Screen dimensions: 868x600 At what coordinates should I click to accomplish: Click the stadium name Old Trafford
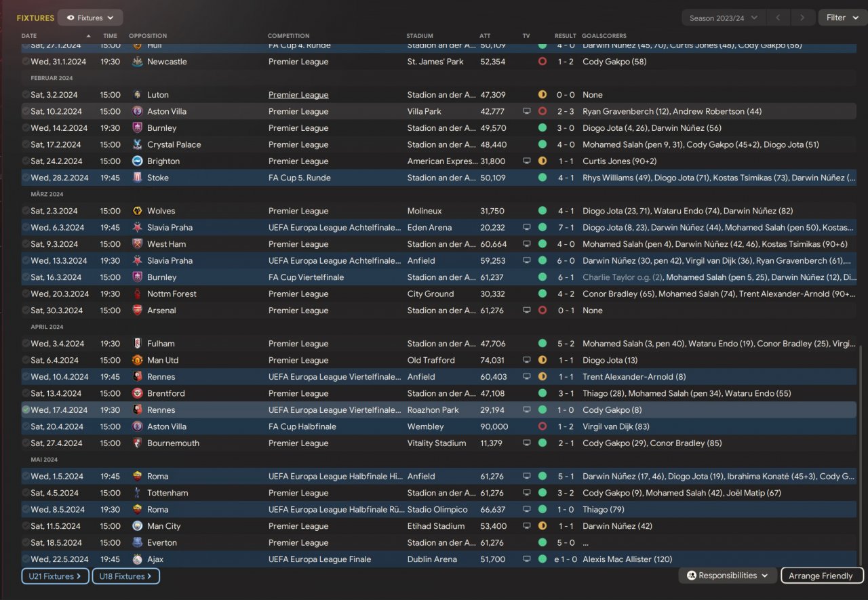tap(431, 361)
